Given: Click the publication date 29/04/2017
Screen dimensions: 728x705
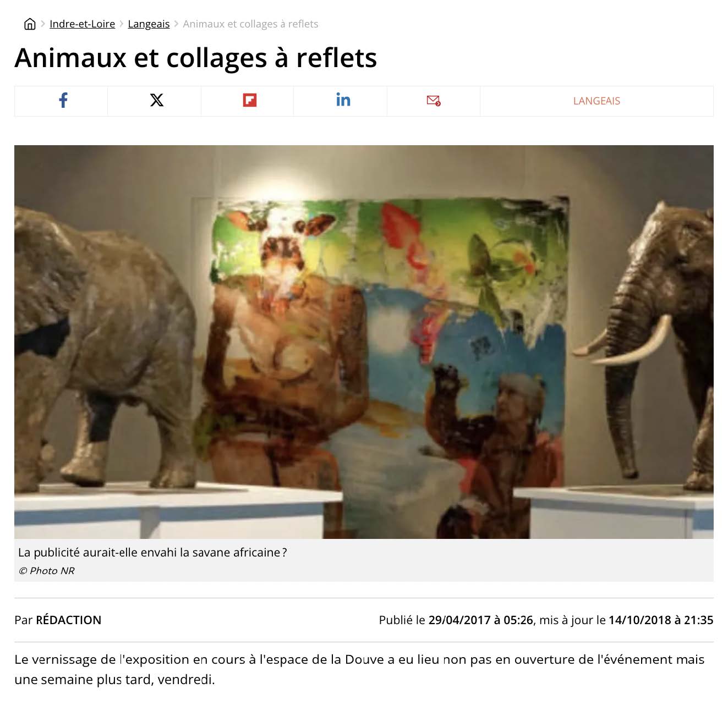Looking at the screenshot, I should tap(459, 620).
